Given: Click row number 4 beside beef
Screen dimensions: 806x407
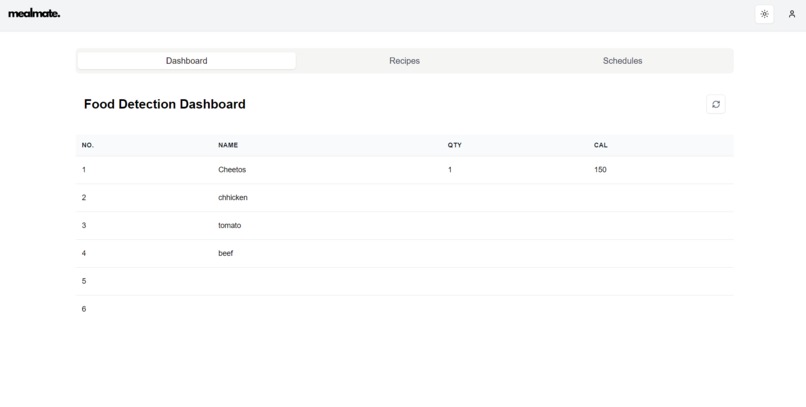Looking at the screenshot, I should (x=84, y=253).
